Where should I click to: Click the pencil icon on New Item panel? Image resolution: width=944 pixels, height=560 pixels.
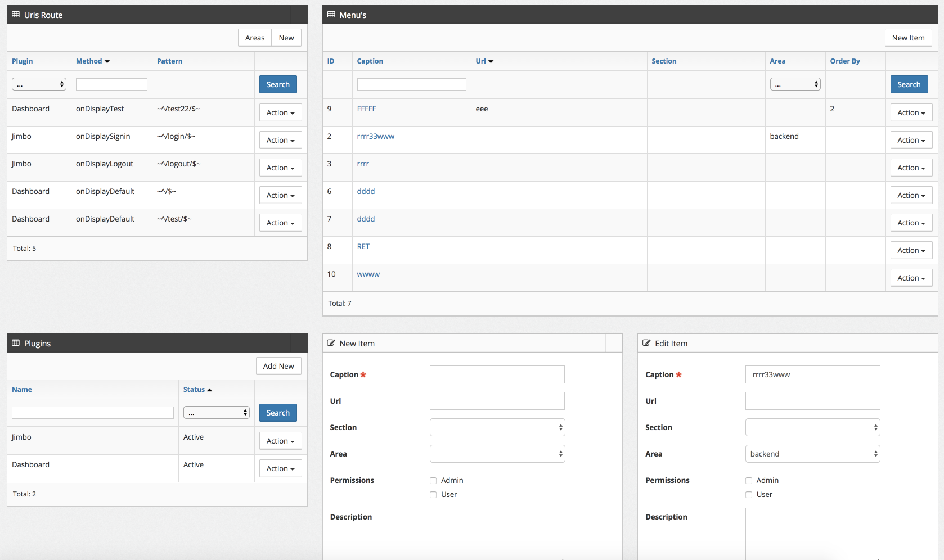pyautogui.click(x=332, y=343)
